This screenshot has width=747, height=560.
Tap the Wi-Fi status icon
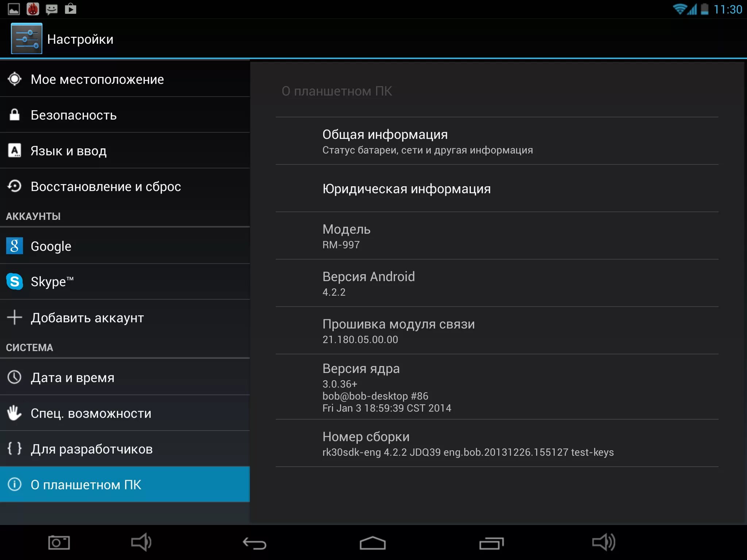[679, 9]
